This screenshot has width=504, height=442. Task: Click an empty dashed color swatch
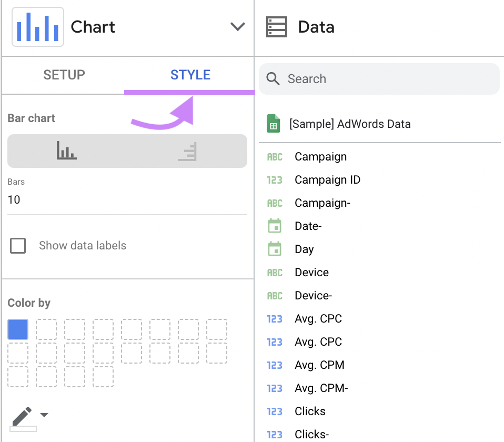[x=46, y=329]
